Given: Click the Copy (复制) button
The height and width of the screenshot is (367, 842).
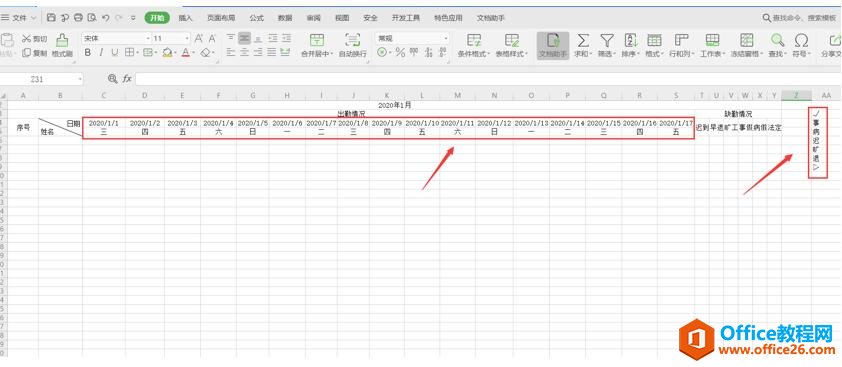Looking at the screenshot, I should click(34, 53).
